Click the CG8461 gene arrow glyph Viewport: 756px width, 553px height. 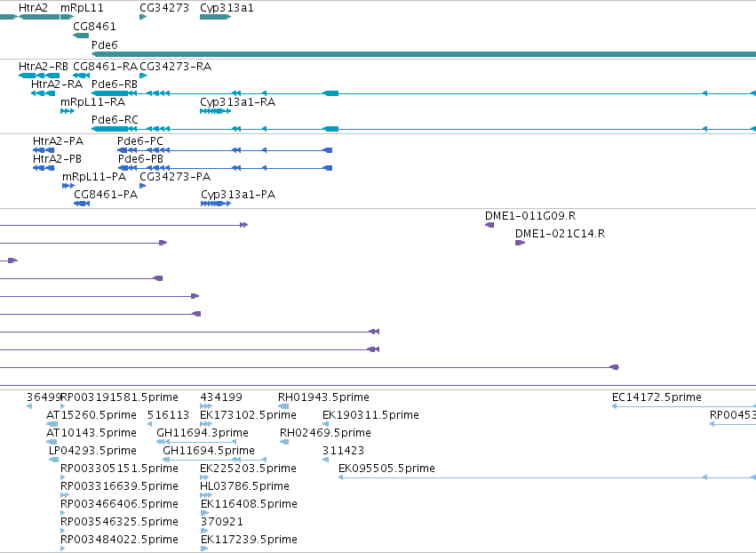click(81, 36)
